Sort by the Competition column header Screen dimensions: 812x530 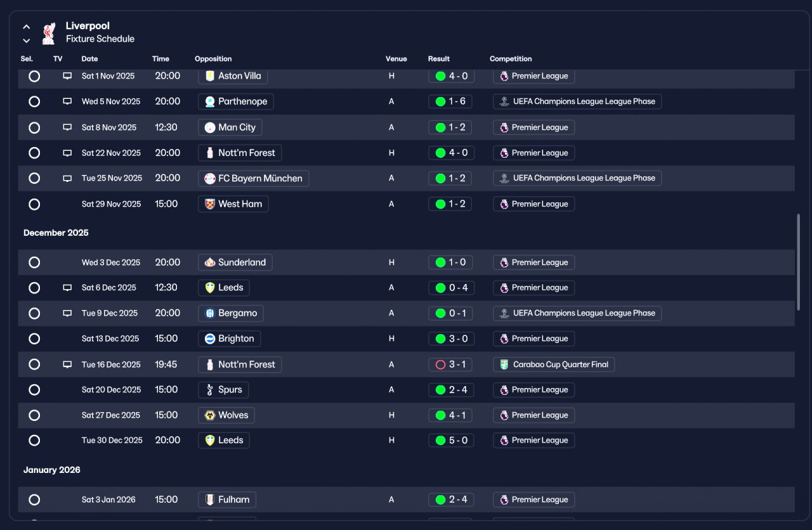(511, 59)
